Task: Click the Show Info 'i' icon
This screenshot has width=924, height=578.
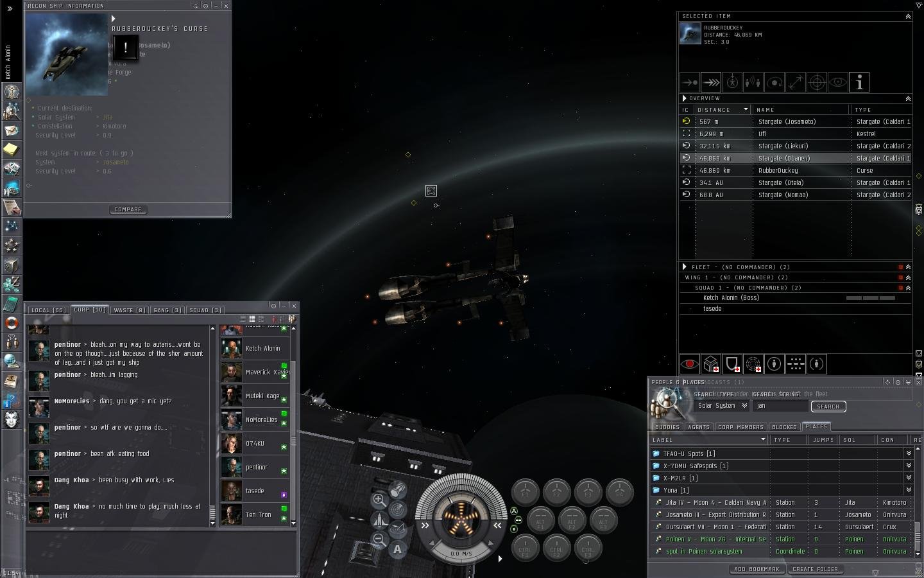Action: tap(859, 82)
